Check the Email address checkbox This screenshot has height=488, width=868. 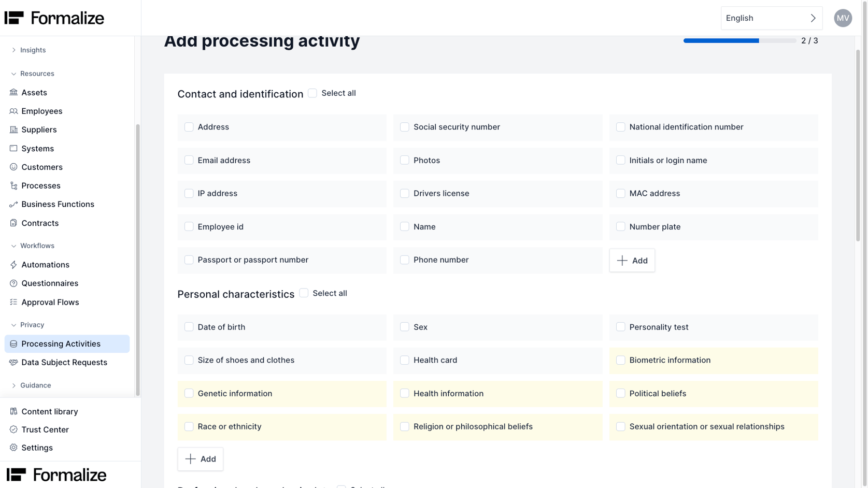pos(189,160)
